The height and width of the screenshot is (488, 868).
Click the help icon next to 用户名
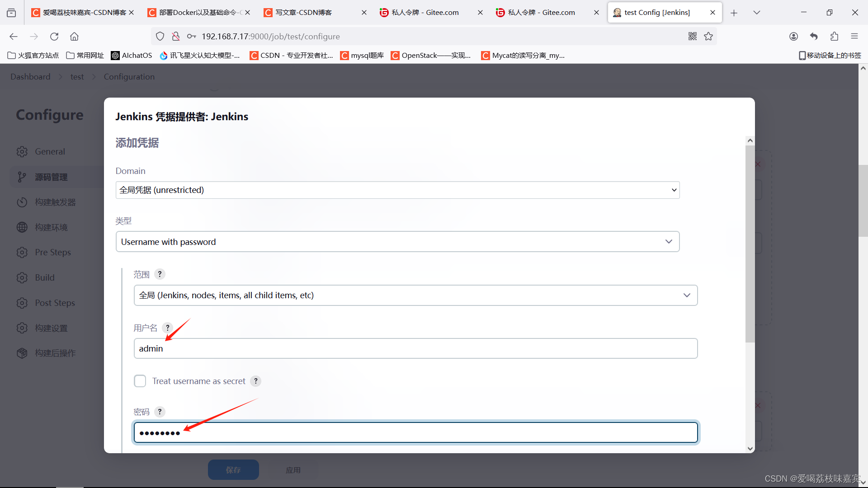168,328
